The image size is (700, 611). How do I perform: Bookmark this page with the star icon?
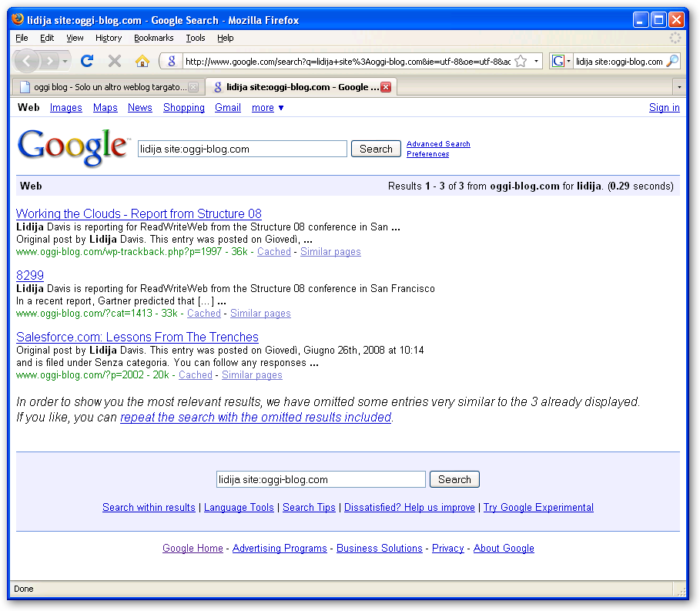tap(521, 61)
